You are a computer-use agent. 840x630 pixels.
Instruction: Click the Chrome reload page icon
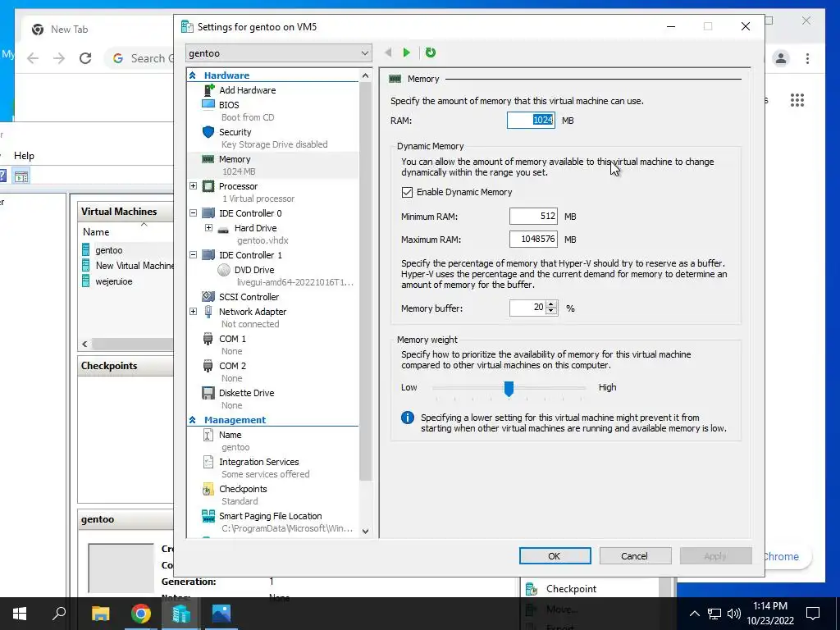click(85, 58)
